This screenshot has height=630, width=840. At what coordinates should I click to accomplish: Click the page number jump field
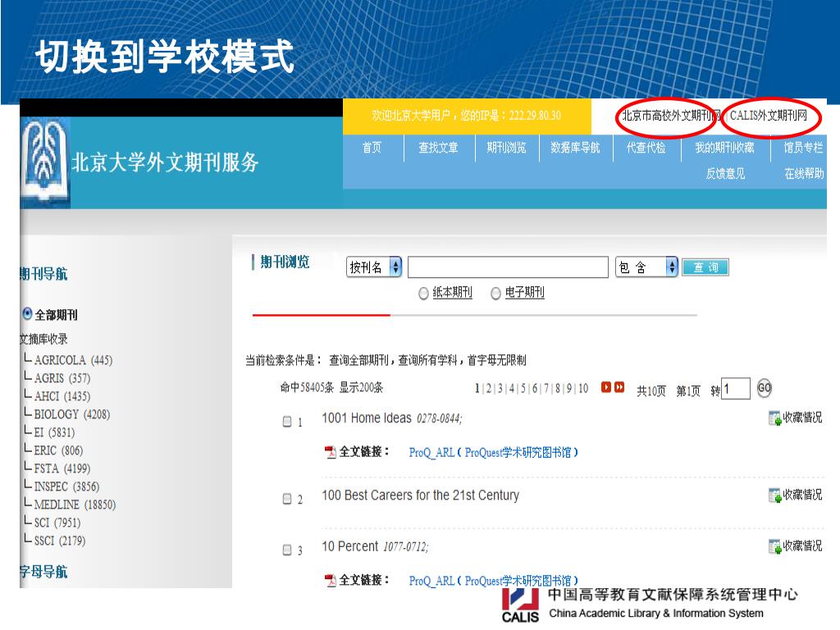[736, 388]
